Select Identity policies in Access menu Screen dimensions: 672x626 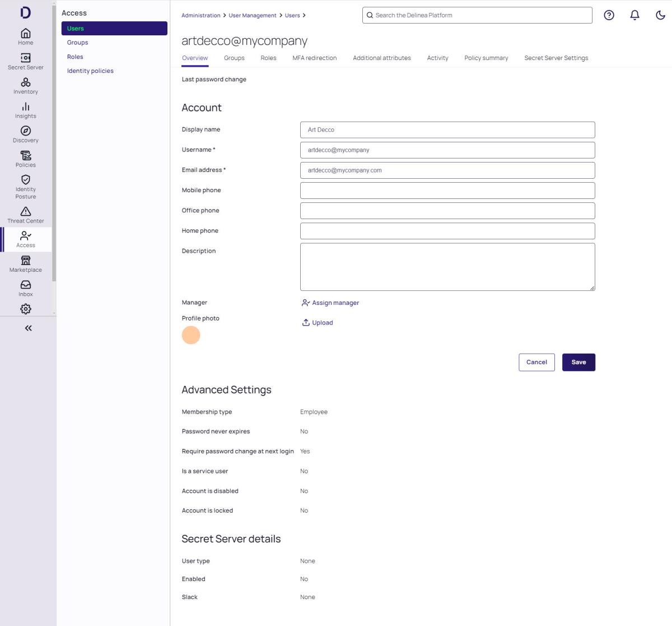coord(90,71)
